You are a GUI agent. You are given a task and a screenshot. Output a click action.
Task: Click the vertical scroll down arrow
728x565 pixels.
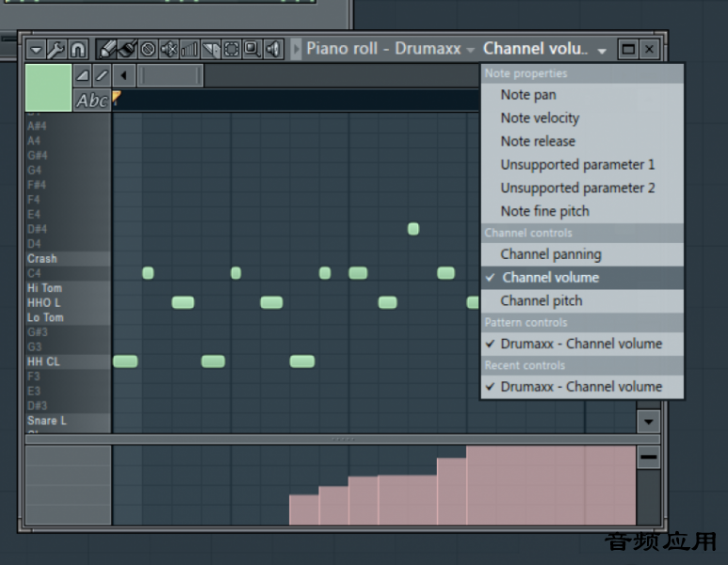click(x=649, y=422)
